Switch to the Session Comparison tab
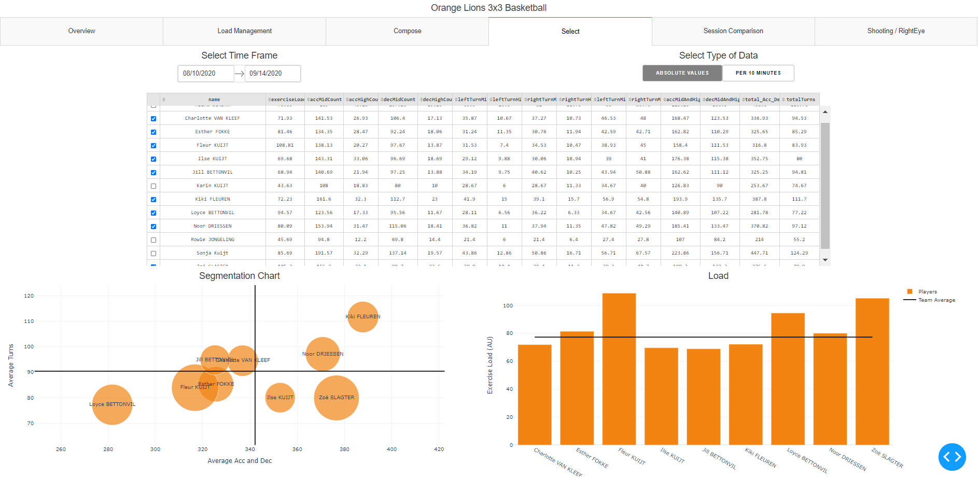980x478 pixels. tap(733, 31)
